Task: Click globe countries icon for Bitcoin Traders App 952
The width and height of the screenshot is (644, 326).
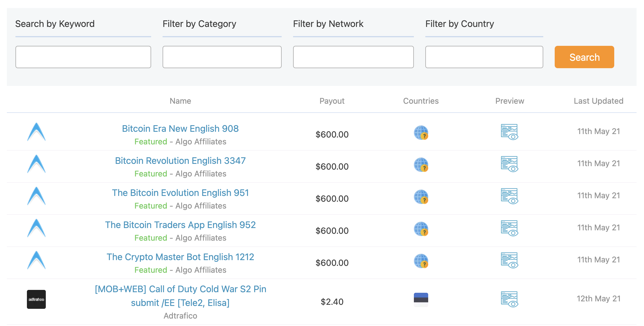Action: point(421,229)
